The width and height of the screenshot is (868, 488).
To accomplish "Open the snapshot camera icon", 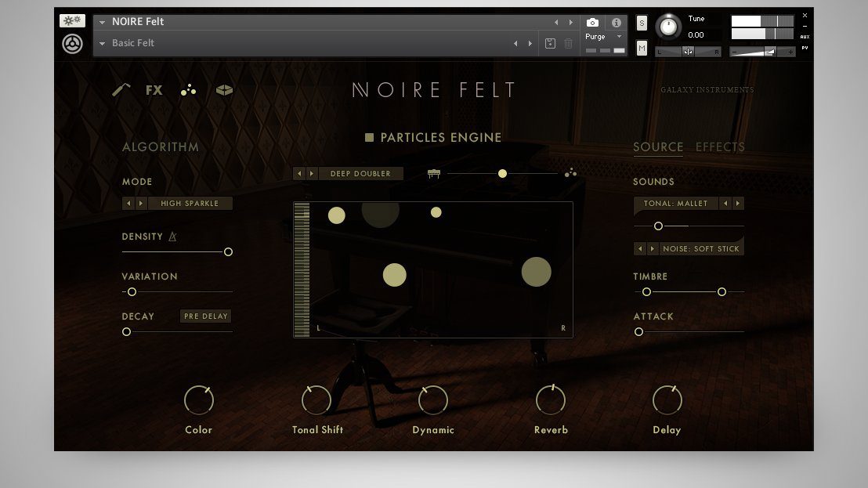I will point(593,23).
